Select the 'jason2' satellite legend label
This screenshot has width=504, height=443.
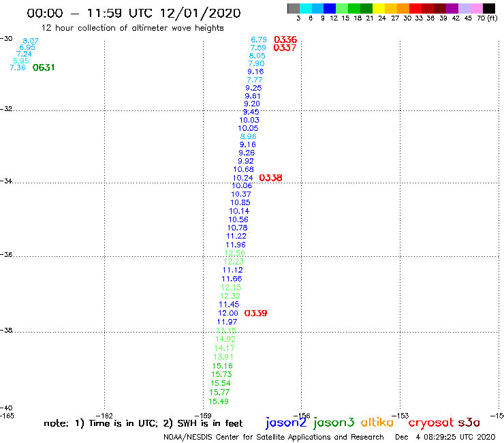click(x=286, y=423)
